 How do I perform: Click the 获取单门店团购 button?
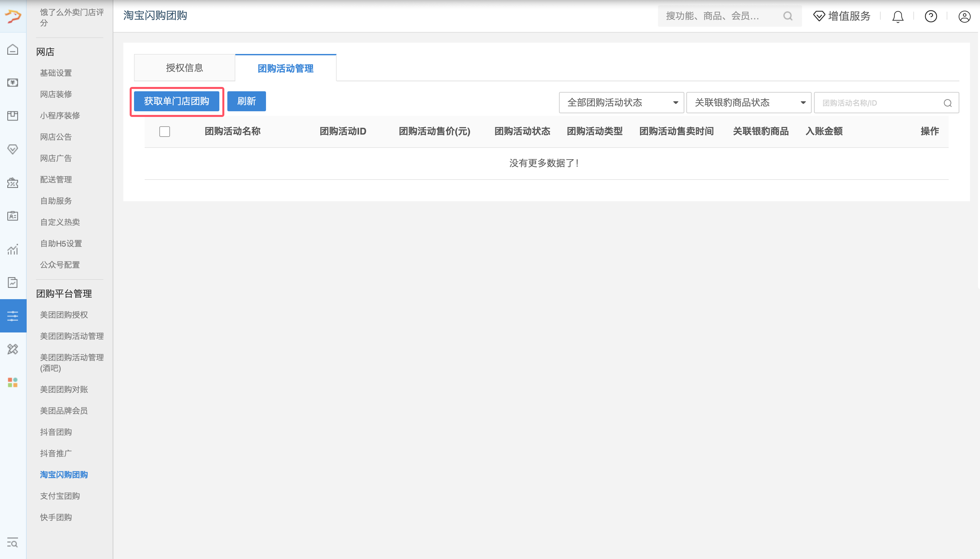[x=176, y=101]
